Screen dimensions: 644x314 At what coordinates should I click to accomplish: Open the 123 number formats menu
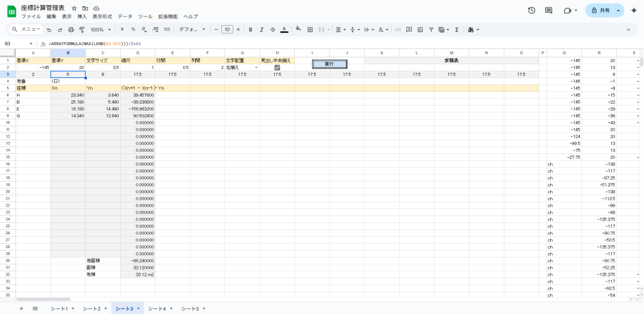coord(167,30)
